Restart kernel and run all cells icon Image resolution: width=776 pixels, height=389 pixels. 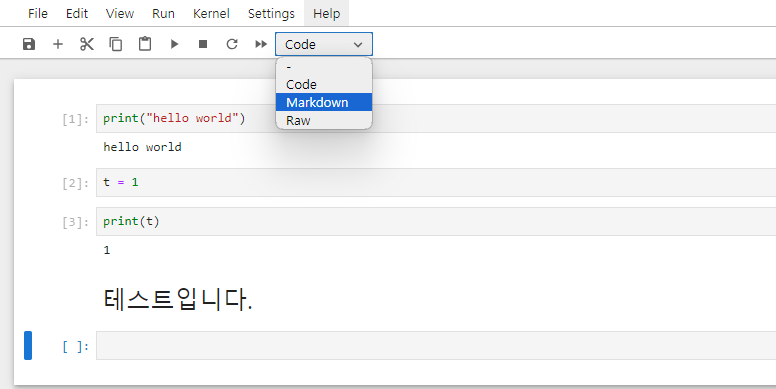click(x=261, y=44)
